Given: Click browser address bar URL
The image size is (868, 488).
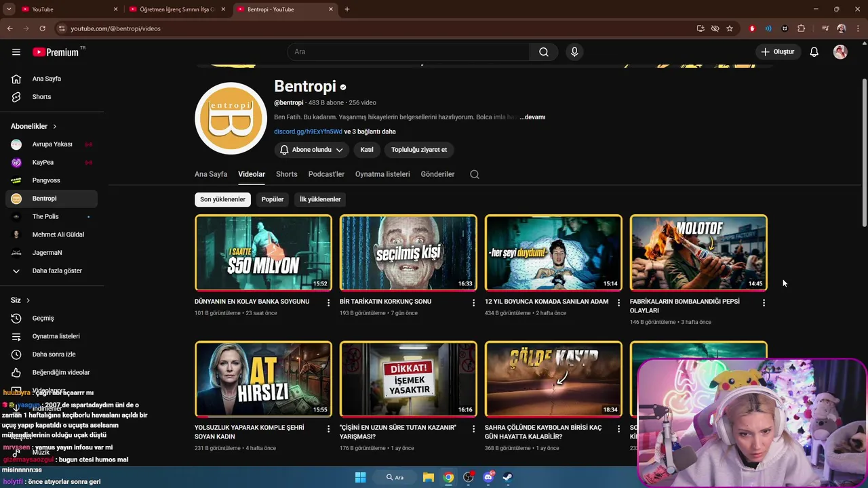Looking at the screenshot, I should pos(115,28).
